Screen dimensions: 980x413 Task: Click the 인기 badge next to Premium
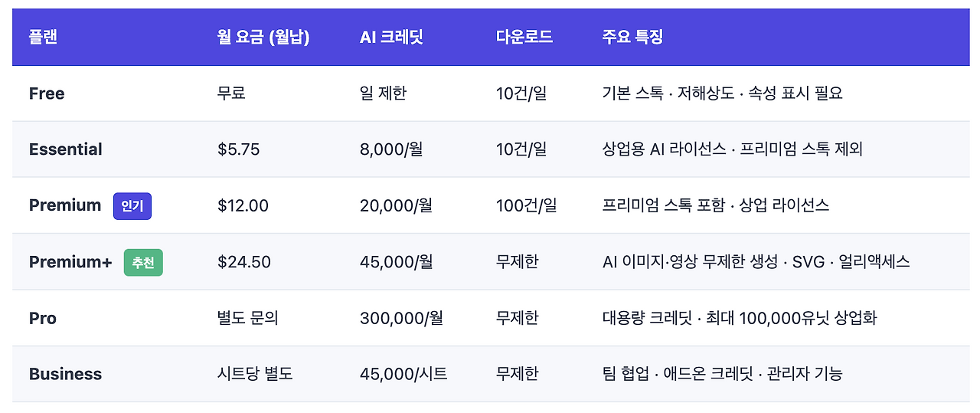click(132, 206)
